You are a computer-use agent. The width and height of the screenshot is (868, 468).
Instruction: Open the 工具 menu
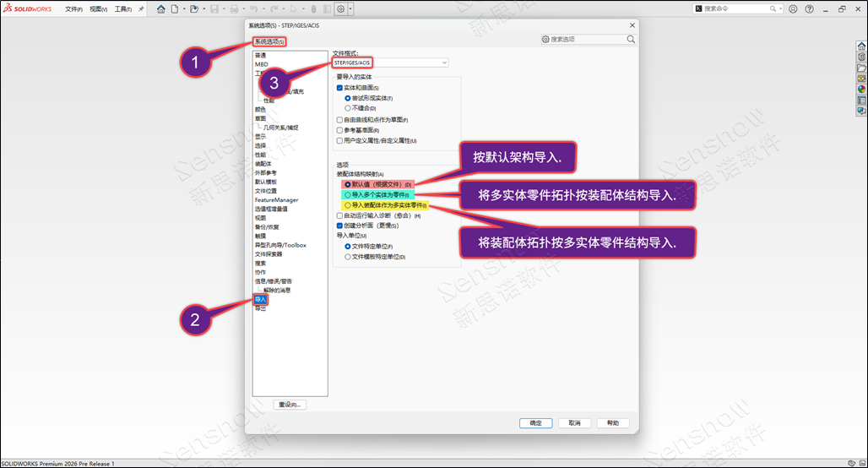pyautogui.click(x=123, y=9)
